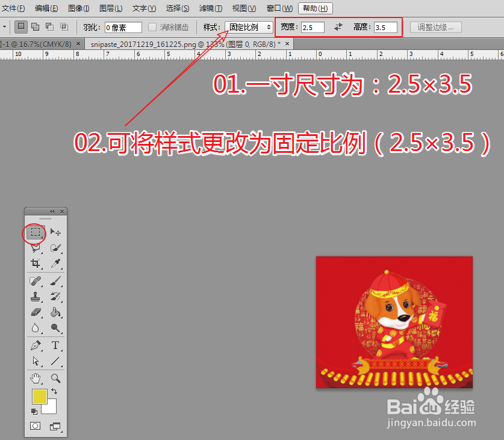Toggle Quick Mask mode
Screen dimensions: 504x440
pos(35,426)
